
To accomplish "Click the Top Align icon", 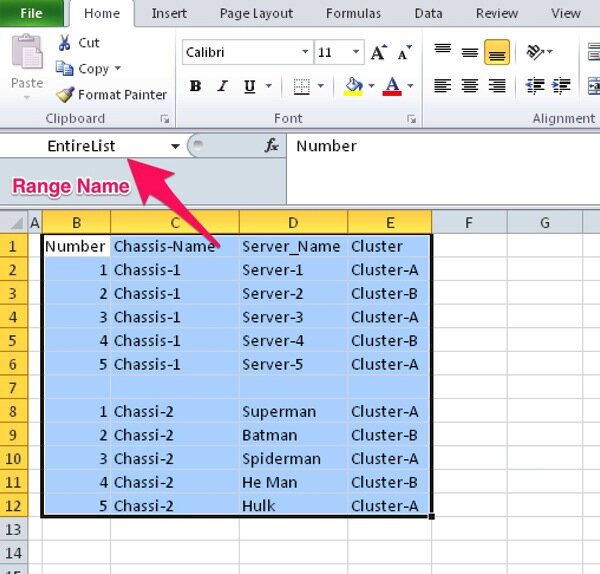I will 442,52.
